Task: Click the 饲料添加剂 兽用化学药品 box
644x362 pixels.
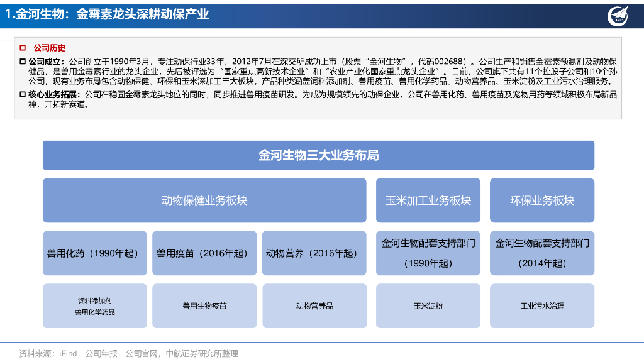Action: click(95, 306)
